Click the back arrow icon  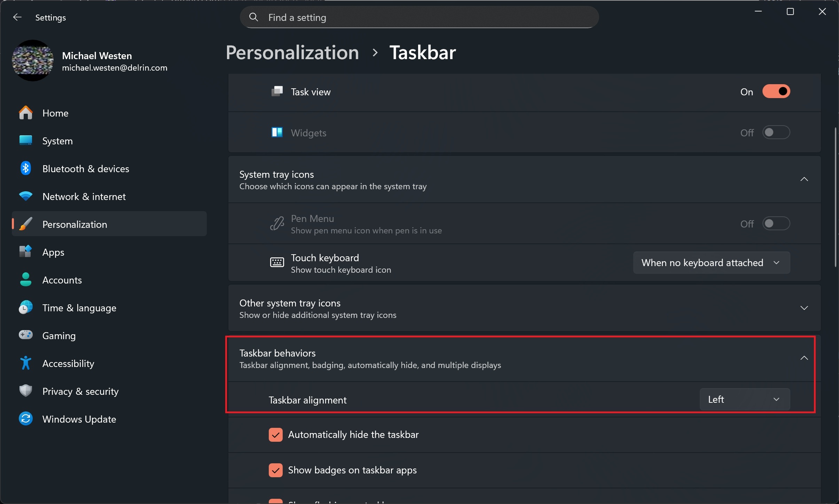(17, 17)
